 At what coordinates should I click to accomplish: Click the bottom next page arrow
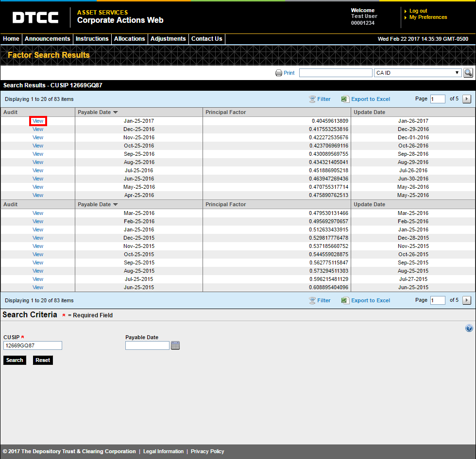[467, 300]
